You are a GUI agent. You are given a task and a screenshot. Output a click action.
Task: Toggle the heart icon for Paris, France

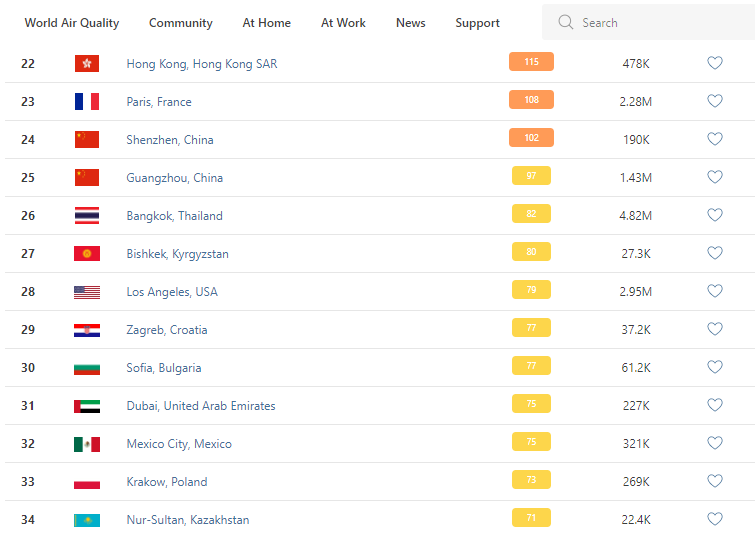click(715, 101)
